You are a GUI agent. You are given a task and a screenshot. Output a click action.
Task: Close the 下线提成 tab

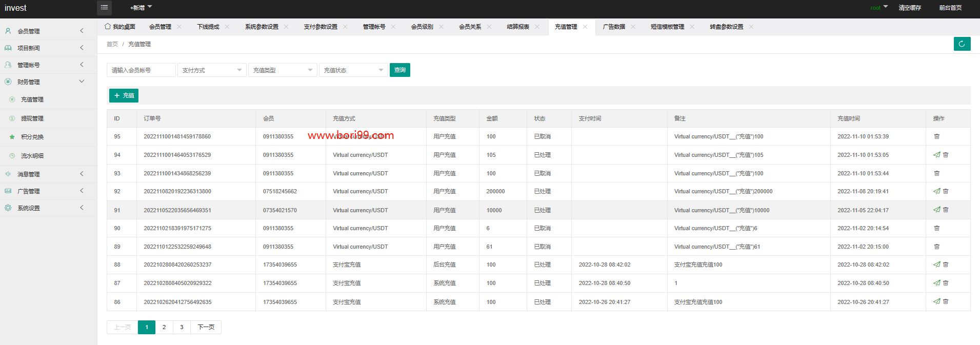227,27
